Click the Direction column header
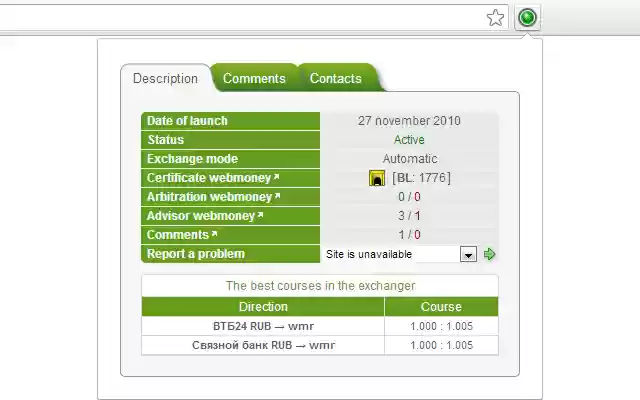640x400 pixels. tap(263, 307)
